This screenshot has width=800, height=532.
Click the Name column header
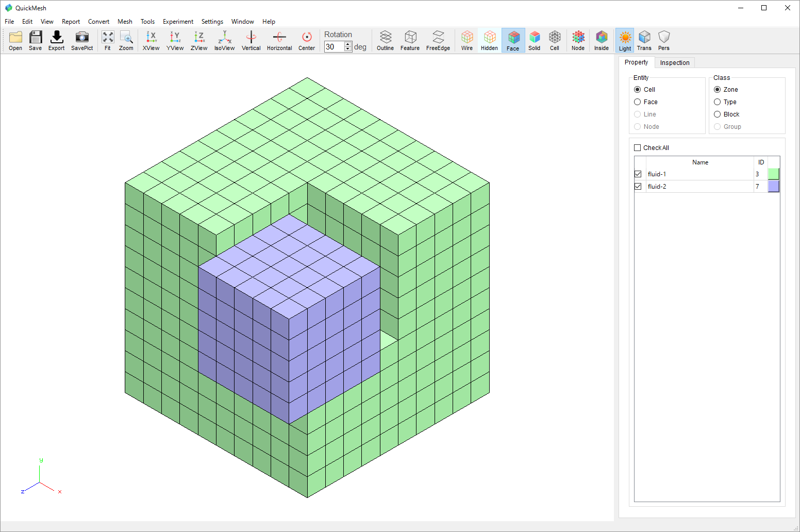point(700,162)
